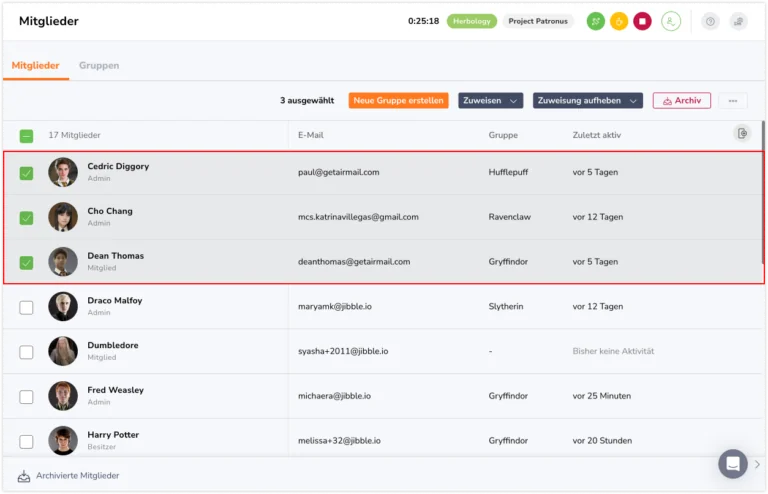This screenshot has height=494, width=768.
Task: Click the name Dean Thomas
Action: tap(116, 256)
